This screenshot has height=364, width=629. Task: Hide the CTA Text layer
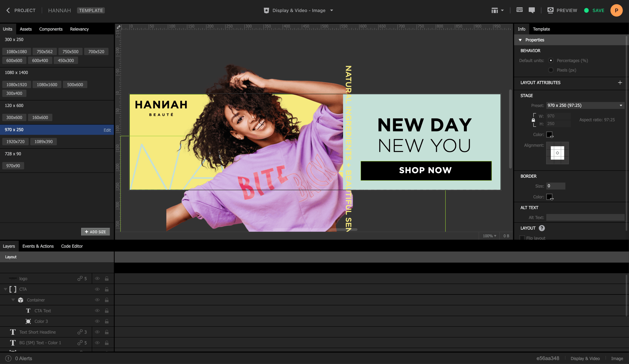point(97,310)
